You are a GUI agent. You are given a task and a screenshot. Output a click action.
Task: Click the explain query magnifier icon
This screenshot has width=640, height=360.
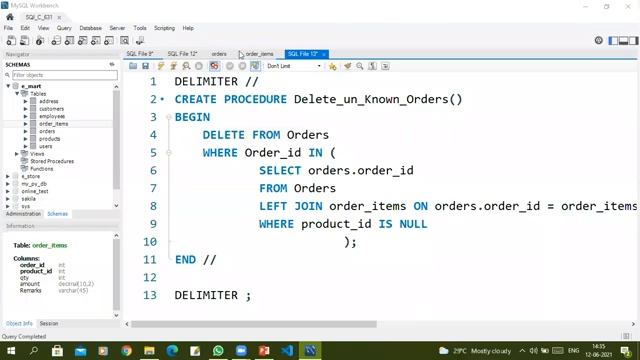186,66
